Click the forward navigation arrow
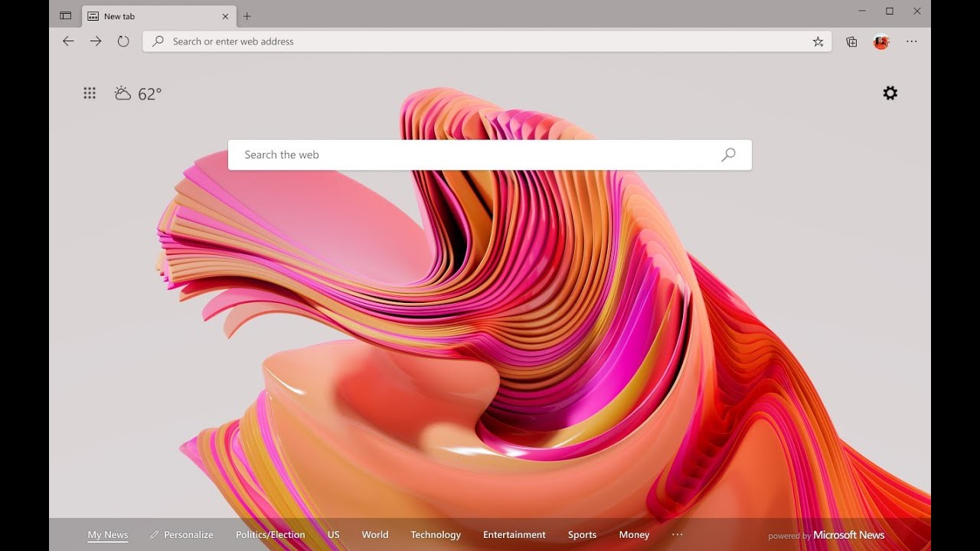 point(96,41)
